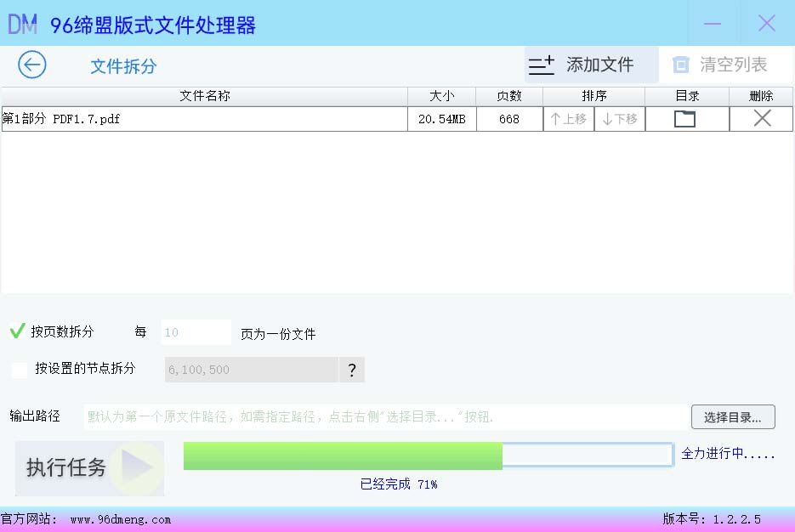Close the 96缔盟版式文件处理器 window

pyautogui.click(x=767, y=23)
